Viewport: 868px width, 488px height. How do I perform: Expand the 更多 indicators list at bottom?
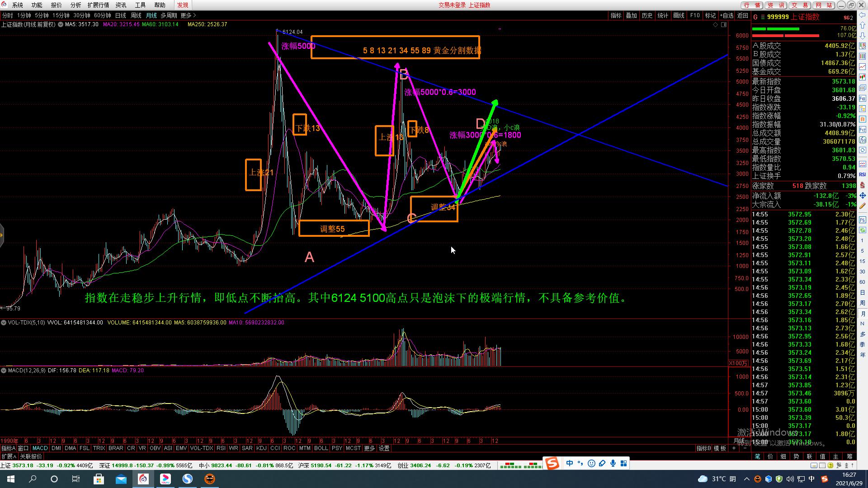(x=369, y=448)
